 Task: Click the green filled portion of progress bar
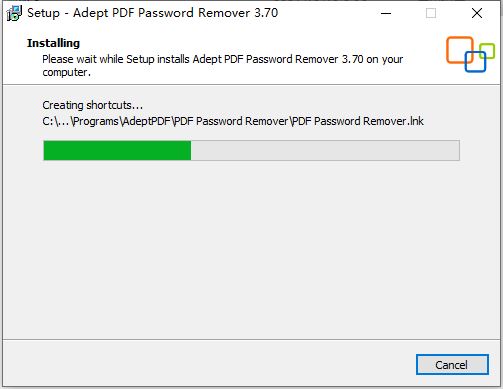coord(117,150)
